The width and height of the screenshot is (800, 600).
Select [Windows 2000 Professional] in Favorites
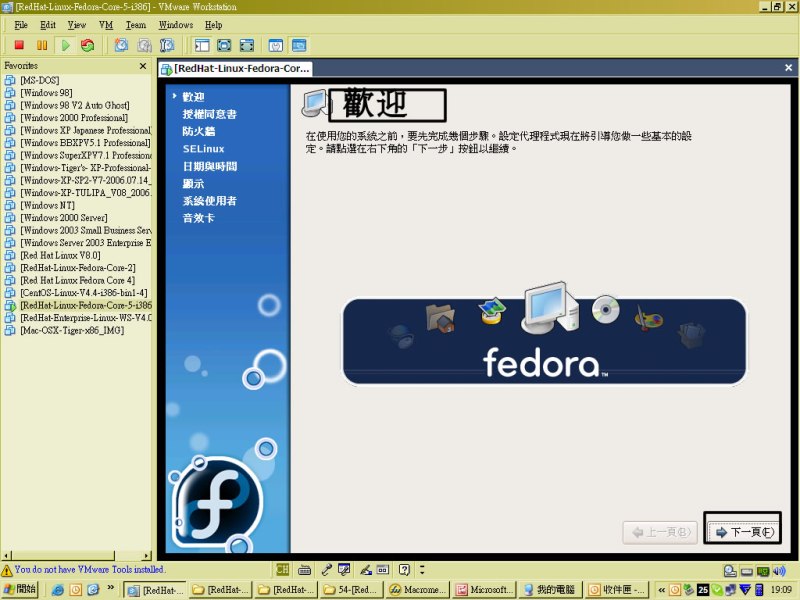point(74,118)
